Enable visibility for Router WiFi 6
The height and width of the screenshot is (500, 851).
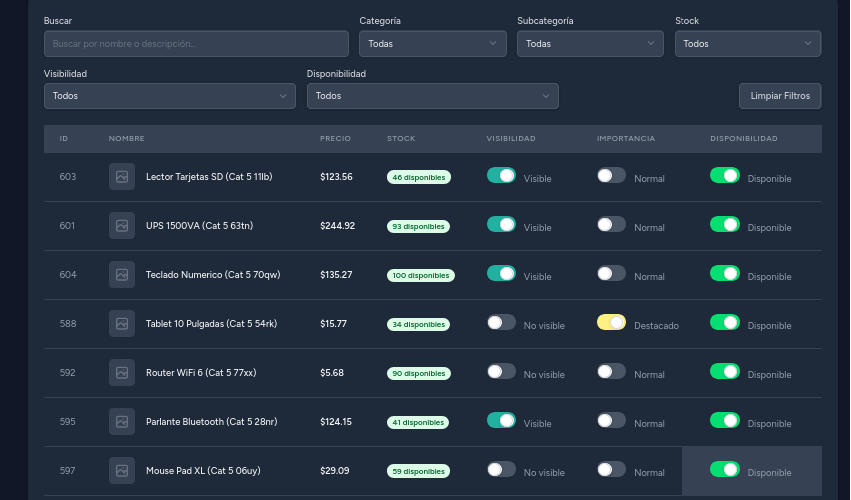(x=501, y=371)
